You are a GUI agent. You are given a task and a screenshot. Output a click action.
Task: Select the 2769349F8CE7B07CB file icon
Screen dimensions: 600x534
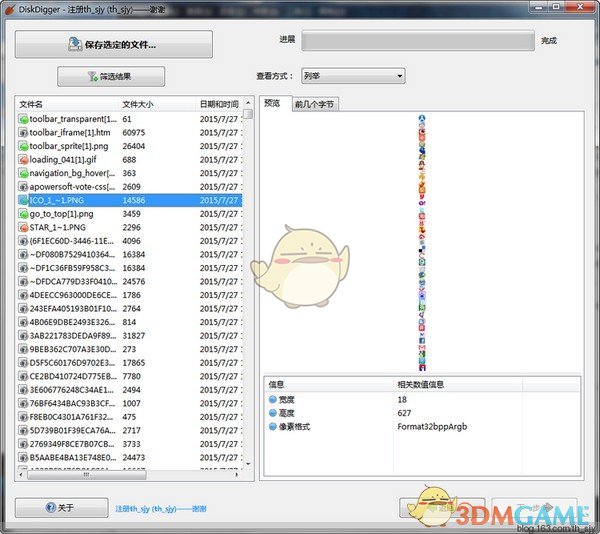point(23,444)
